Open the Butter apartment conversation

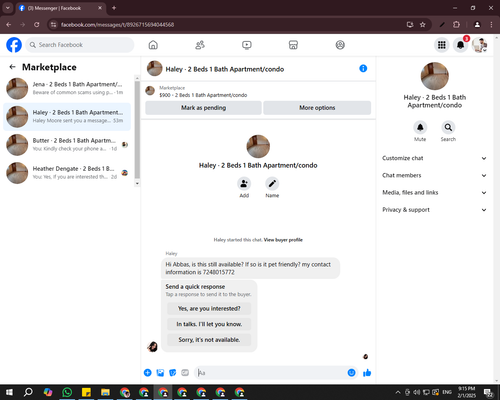pyautogui.click(x=67, y=145)
